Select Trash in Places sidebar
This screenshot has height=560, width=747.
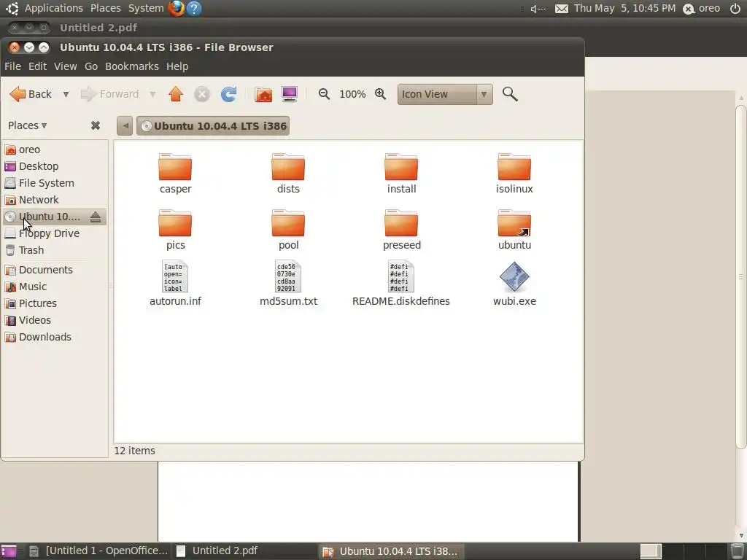click(x=55, y=250)
